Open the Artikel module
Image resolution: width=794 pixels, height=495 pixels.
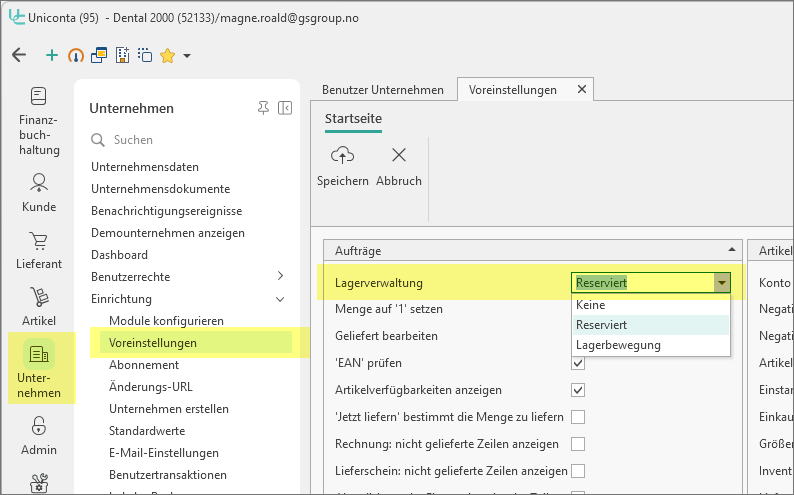[39, 307]
